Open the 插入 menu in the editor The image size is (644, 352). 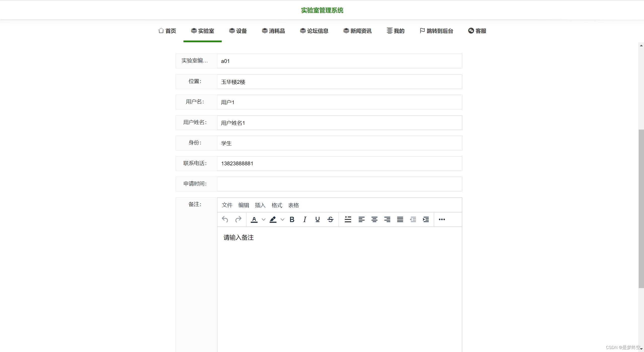tap(260, 205)
